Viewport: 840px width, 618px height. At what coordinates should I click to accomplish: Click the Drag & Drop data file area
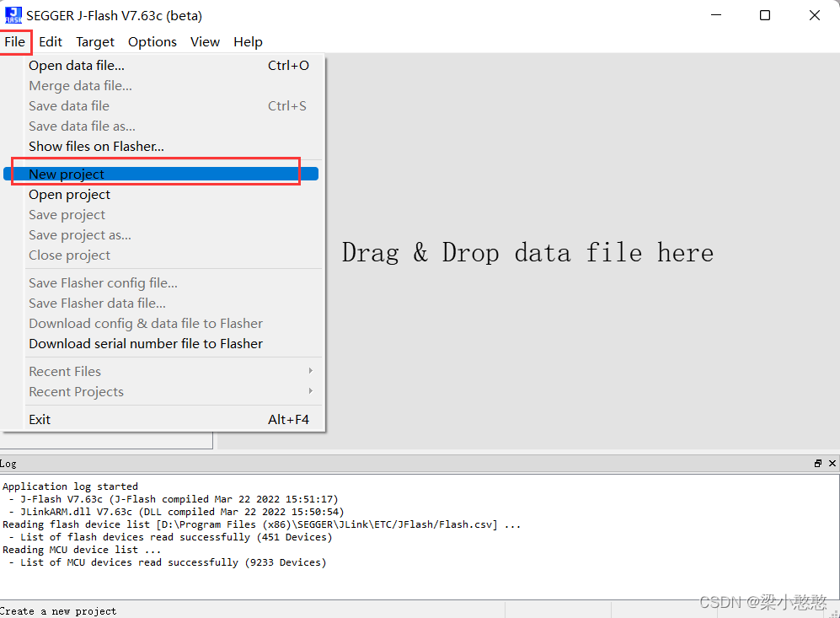point(527,252)
